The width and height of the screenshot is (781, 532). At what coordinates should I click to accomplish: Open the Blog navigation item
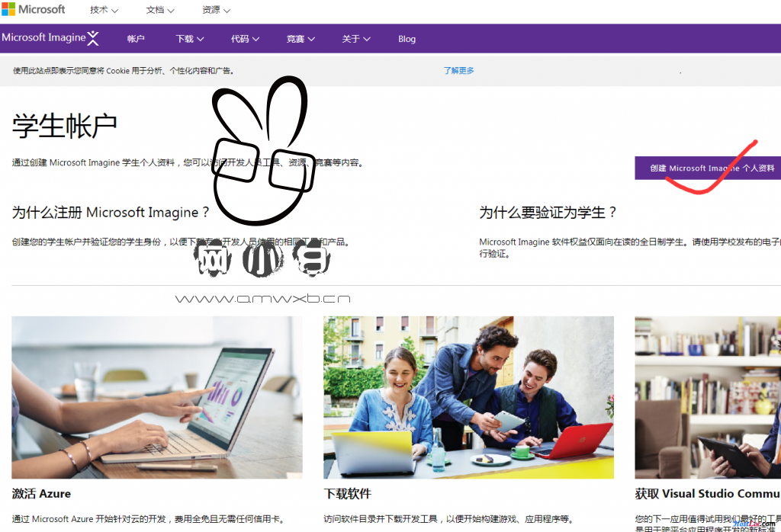[407, 38]
